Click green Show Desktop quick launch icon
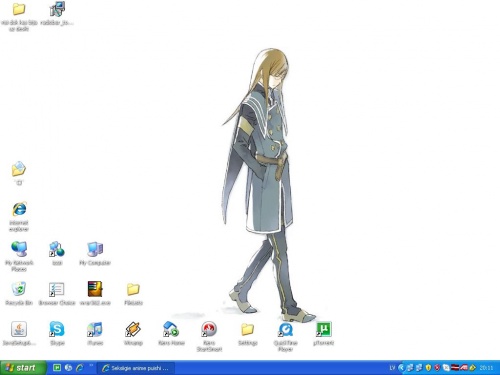 tap(57, 368)
